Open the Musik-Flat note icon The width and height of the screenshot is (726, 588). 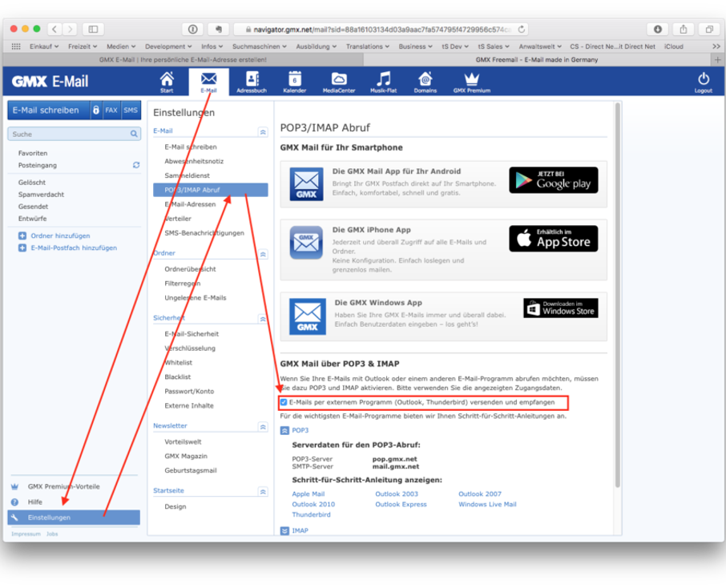coord(383,79)
